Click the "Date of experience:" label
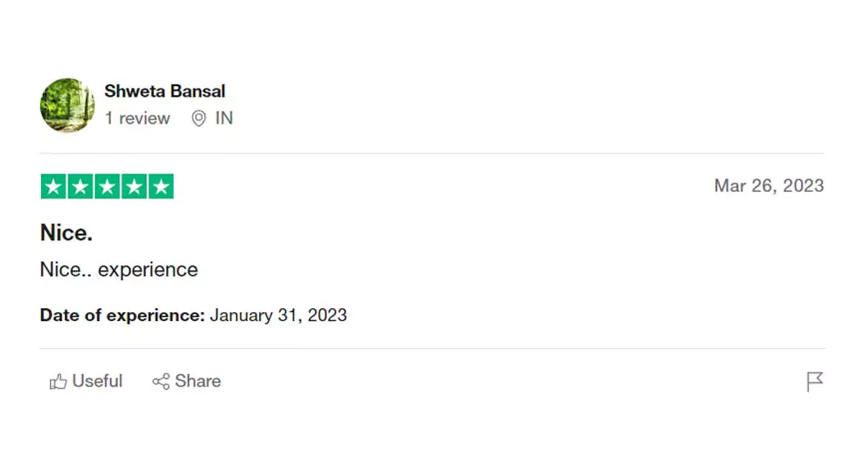This screenshot has height=458, width=868. 122,315
